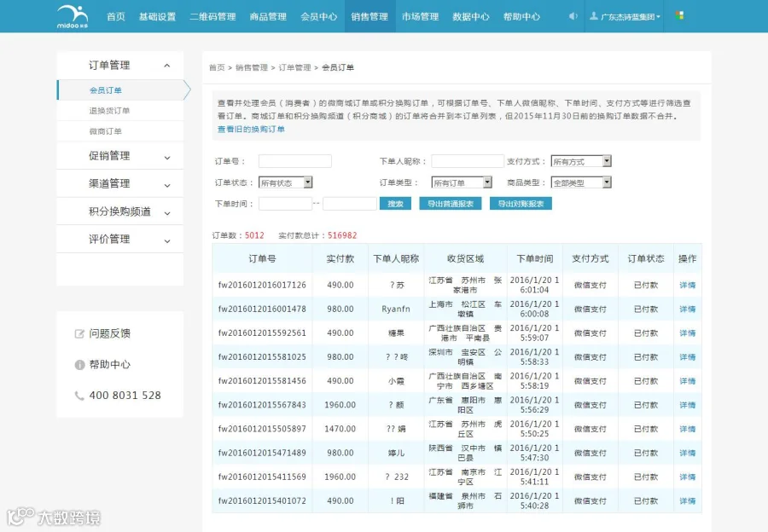The width and height of the screenshot is (768, 532).
Task: Select 退换货订单 in the sidebar
Action: tap(109, 111)
